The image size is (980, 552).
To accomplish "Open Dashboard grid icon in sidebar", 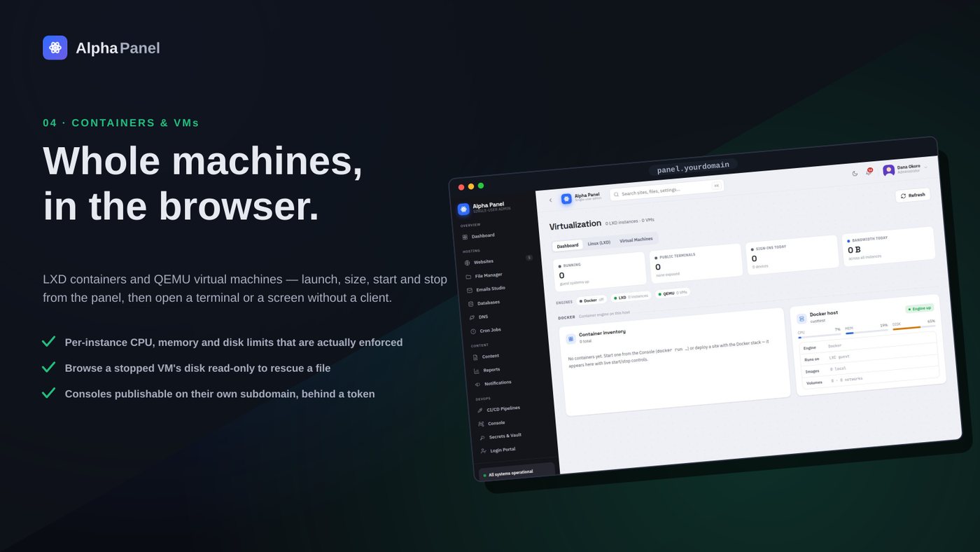I will tap(465, 237).
